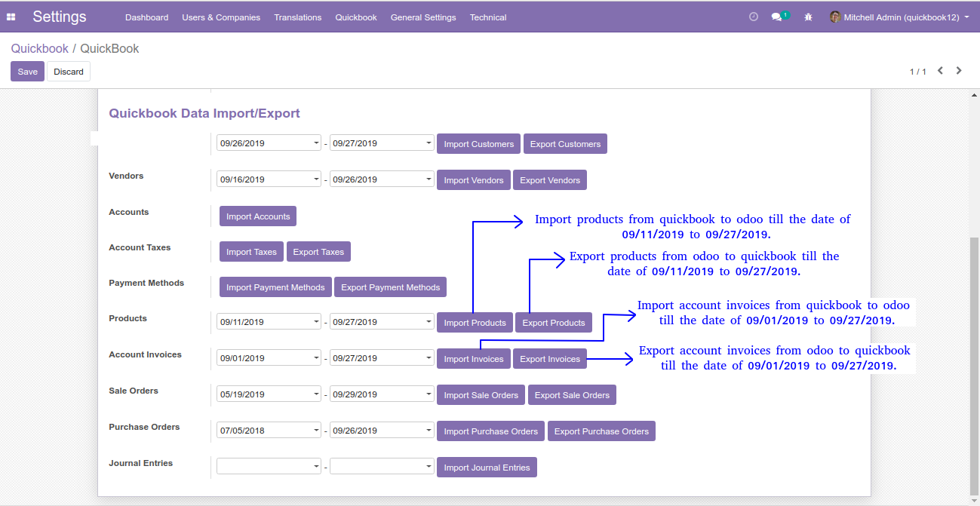Open the apps grid menu icon

point(11,17)
